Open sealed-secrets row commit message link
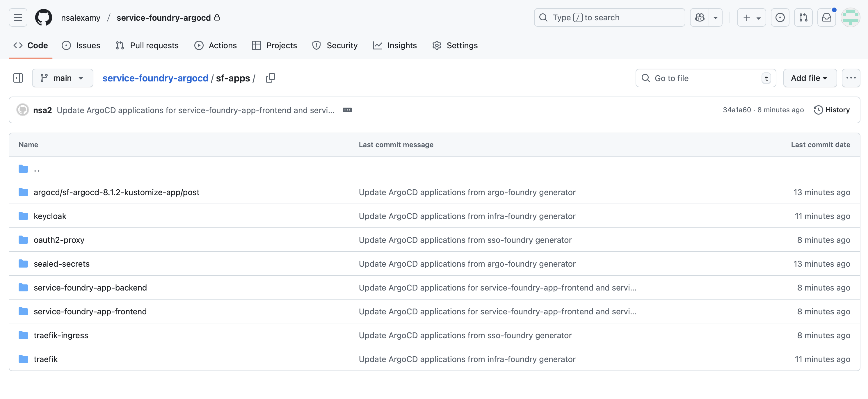 (467, 264)
